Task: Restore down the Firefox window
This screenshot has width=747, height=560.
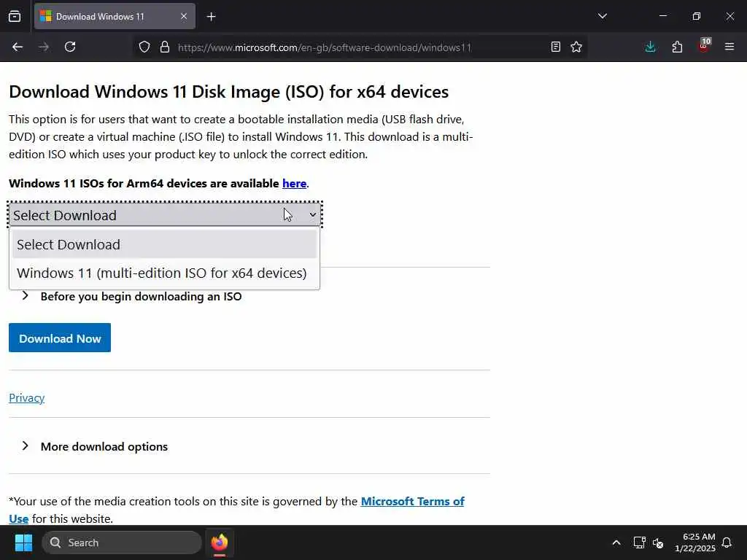Action: pos(697,16)
